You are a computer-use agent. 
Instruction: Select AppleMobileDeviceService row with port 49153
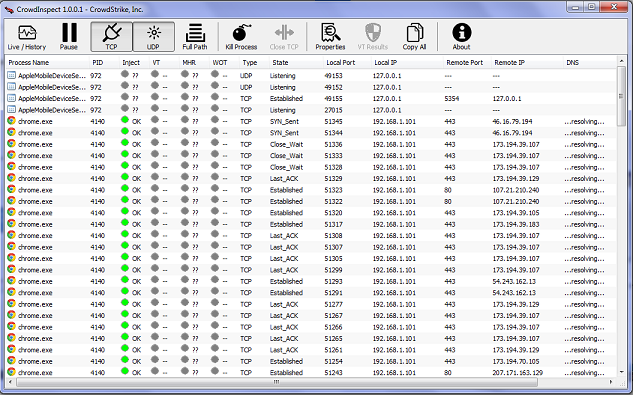pyautogui.click(x=311, y=76)
